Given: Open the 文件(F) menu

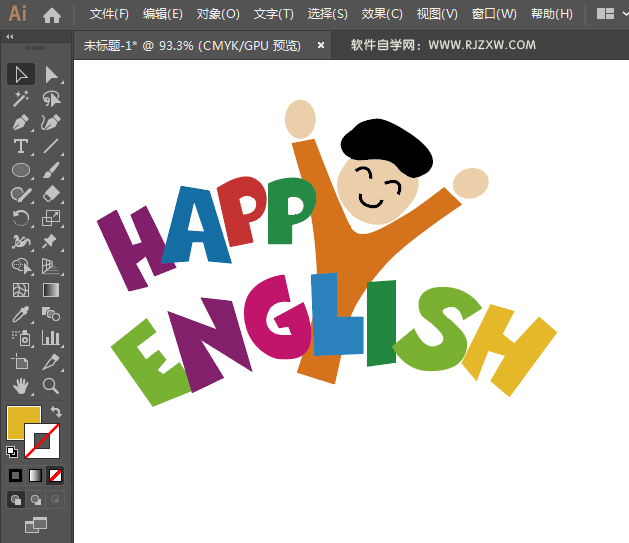Looking at the screenshot, I should pyautogui.click(x=109, y=14).
